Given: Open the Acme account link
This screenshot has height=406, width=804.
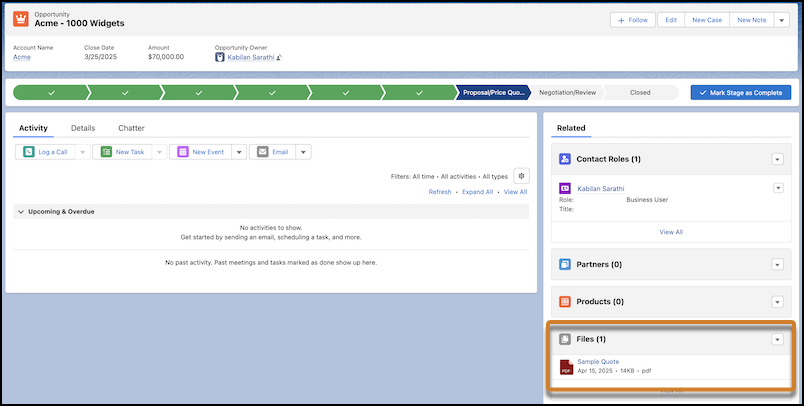Looking at the screenshot, I should point(22,58).
